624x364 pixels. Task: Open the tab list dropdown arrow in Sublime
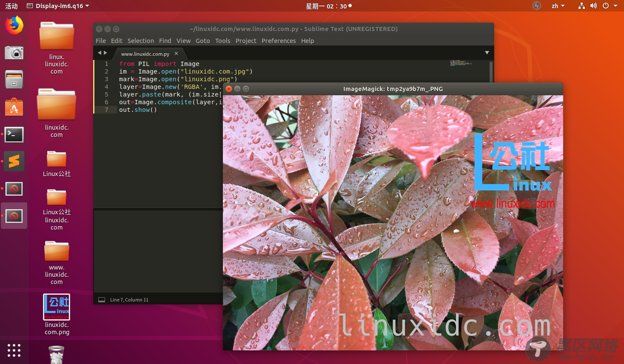pos(487,53)
